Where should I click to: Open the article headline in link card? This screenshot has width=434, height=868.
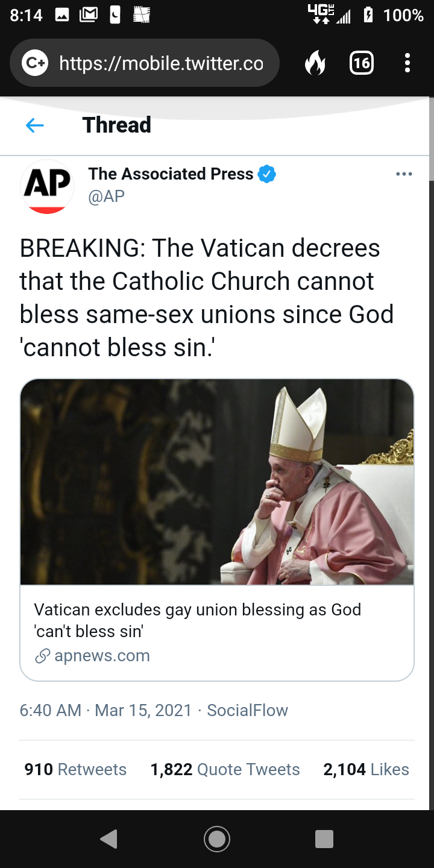pyautogui.click(x=197, y=620)
